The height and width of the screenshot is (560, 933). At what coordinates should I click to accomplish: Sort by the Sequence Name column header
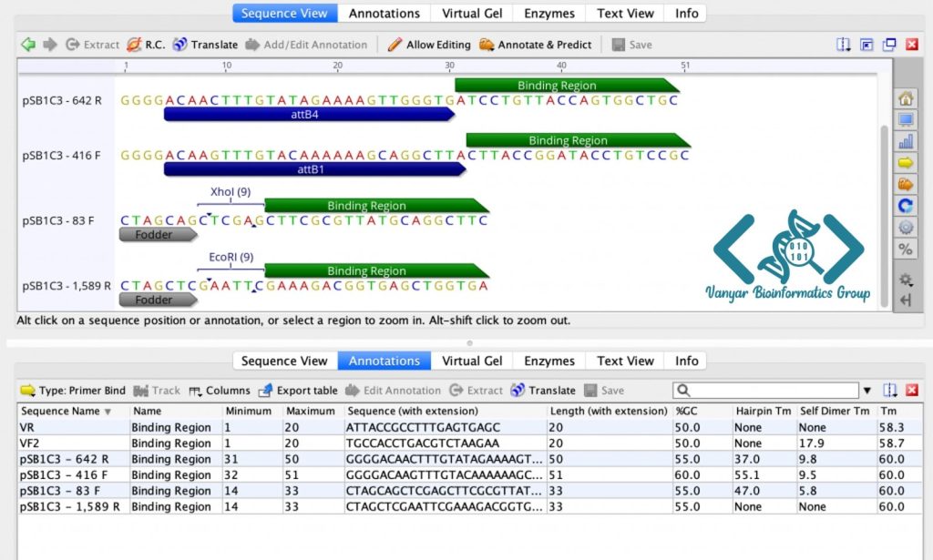[73, 412]
